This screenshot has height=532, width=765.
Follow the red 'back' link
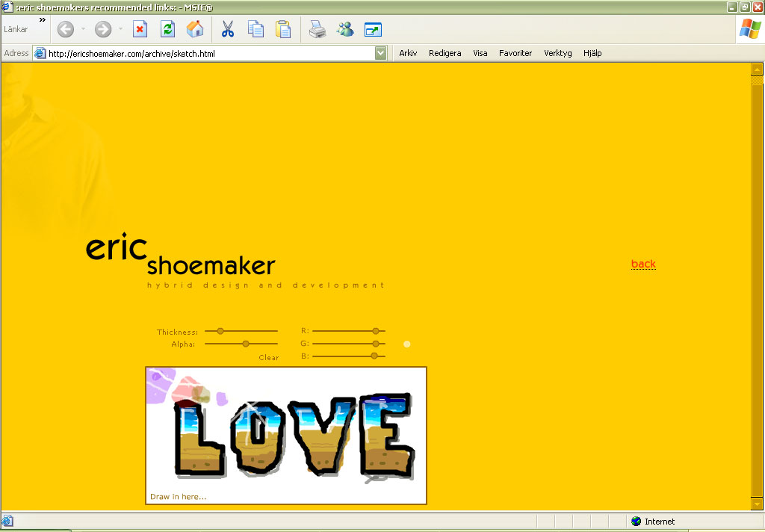tap(643, 264)
